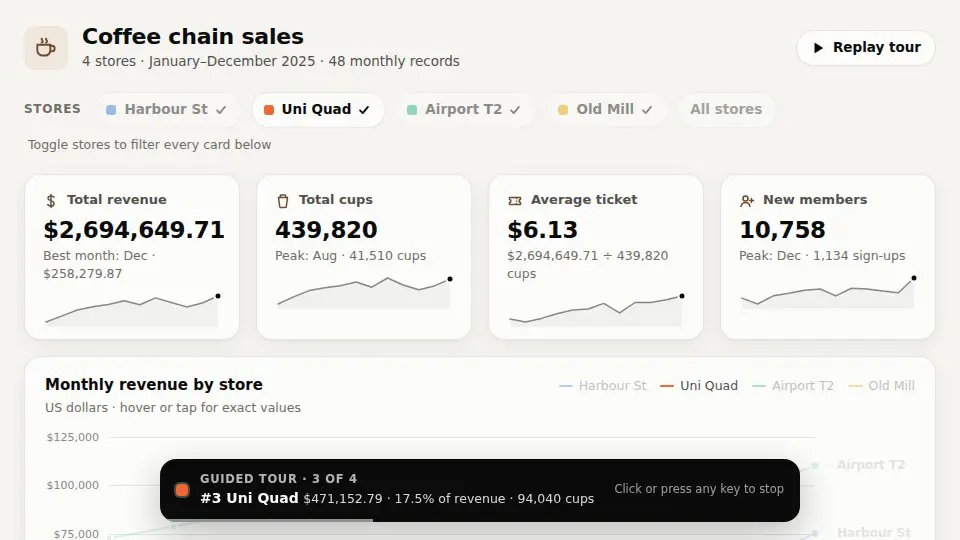Click the orange square in guided tour banner
Viewport: 960px width, 540px height.
click(182, 490)
